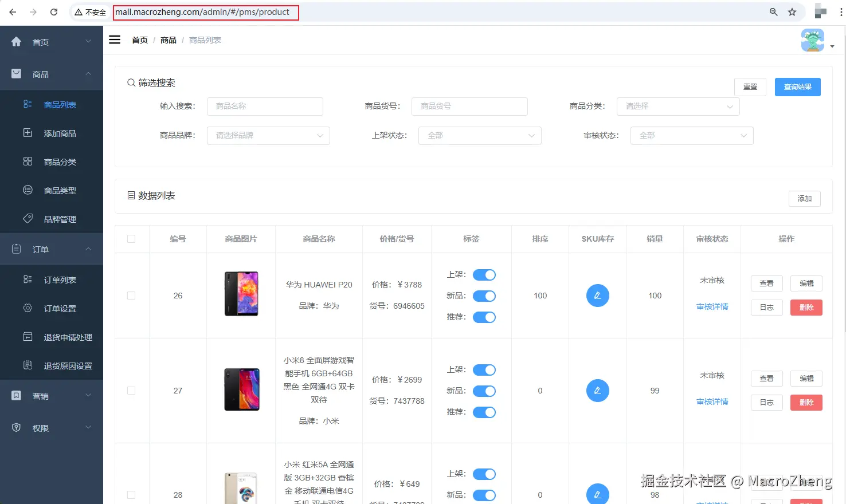Viewport: 846px width, 504px height.
Task: Open the browser three-dot menu
Action: [x=841, y=12]
